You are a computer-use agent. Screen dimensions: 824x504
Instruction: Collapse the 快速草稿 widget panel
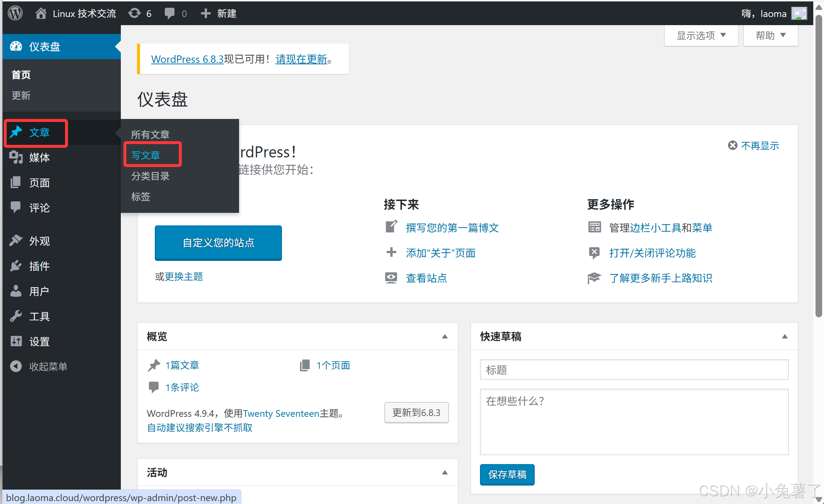tap(785, 337)
